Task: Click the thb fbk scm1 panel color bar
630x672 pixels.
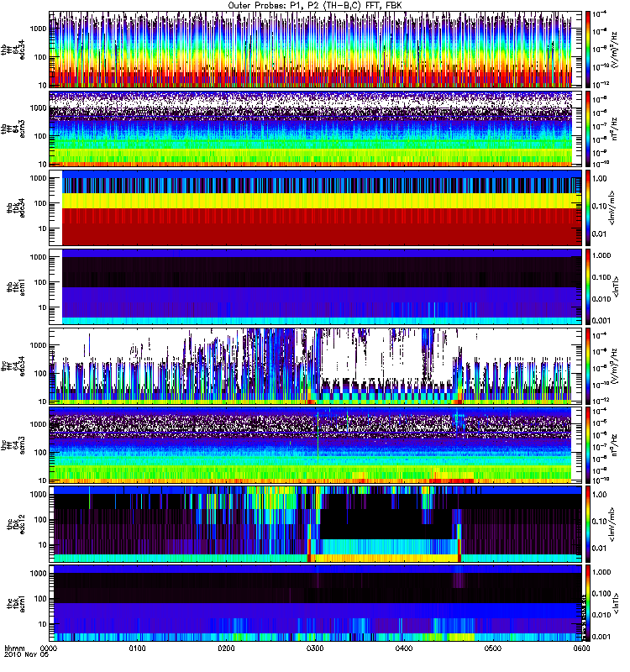Action: coord(588,287)
